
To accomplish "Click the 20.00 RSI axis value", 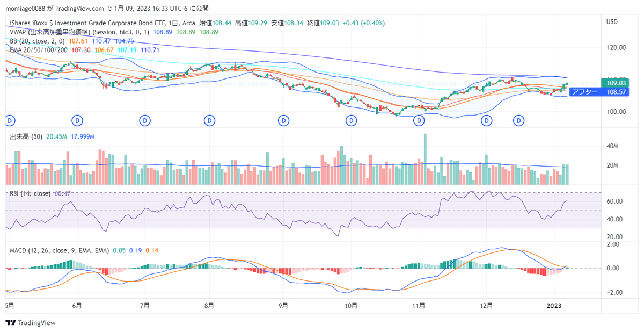I will [614, 236].
